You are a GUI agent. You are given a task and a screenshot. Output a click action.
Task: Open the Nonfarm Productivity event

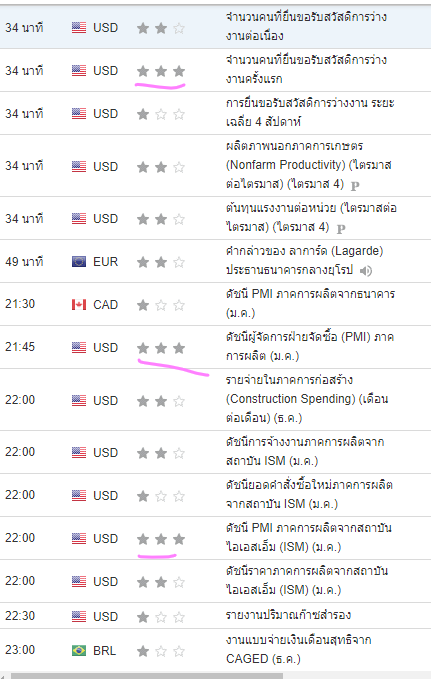(308, 165)
